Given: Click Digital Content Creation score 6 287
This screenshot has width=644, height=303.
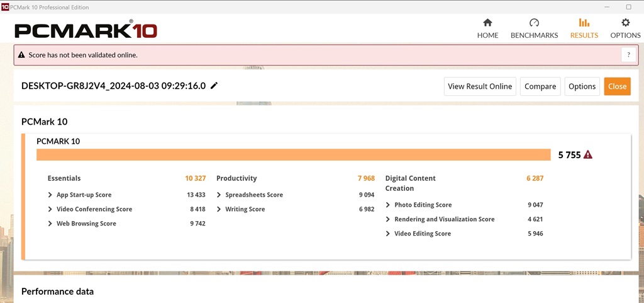Looking at the screenshot, I should point(535,178).
